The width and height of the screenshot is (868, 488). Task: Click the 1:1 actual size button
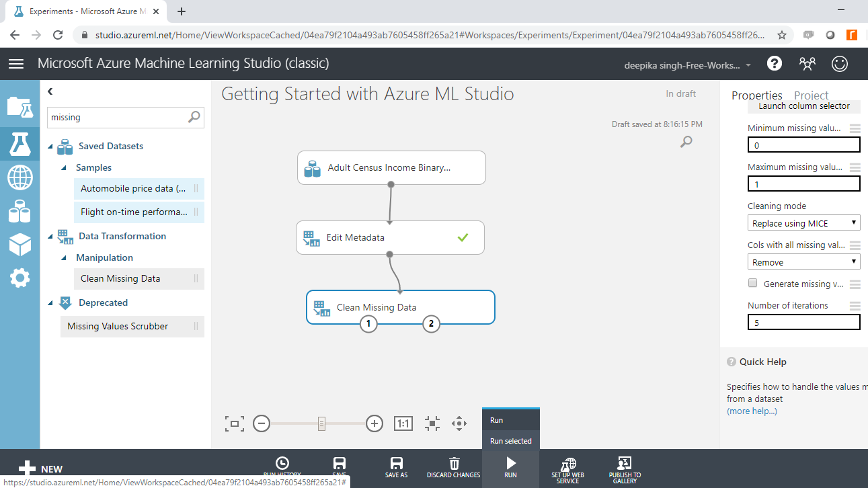coord(403,423)
